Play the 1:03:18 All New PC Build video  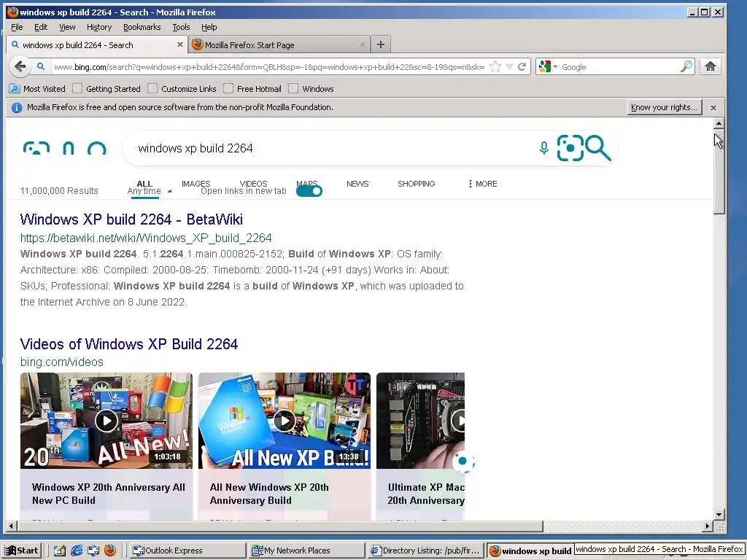107,421
